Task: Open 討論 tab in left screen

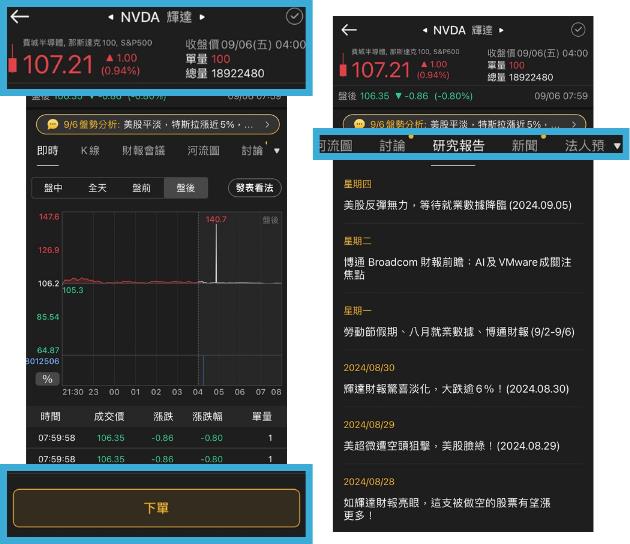Action: coord(252,151)
